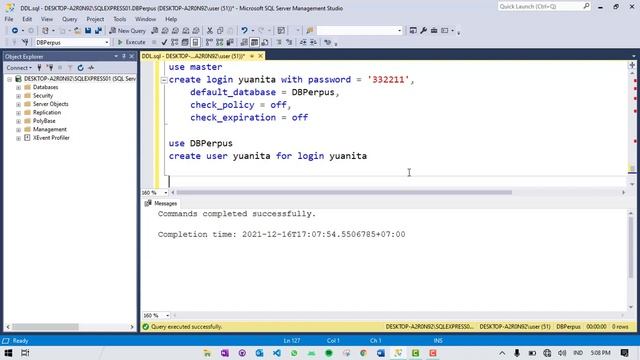The height and width of the screenshot is (360, 640).
Task: Open the Tools menu
Action: coord(120,19)
